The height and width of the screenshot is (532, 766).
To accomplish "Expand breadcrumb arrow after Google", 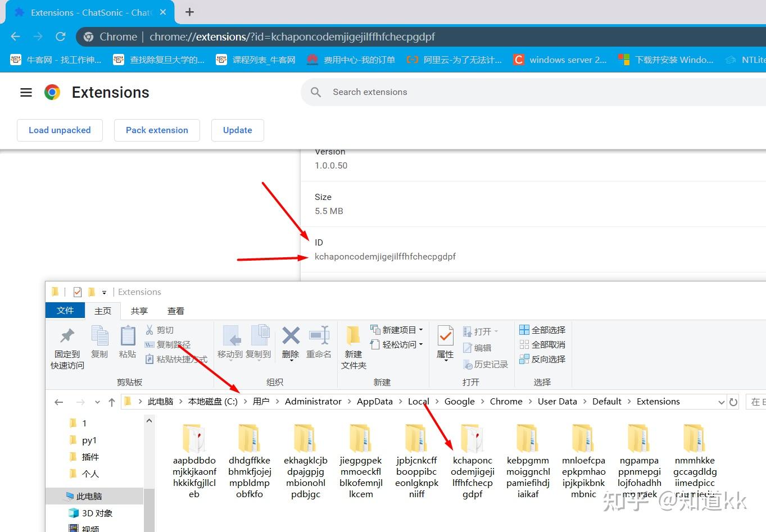I will click(x=482, y=402).
